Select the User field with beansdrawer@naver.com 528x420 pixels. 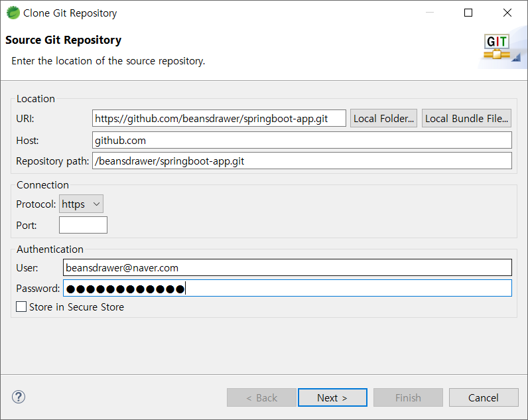[287, 267]
